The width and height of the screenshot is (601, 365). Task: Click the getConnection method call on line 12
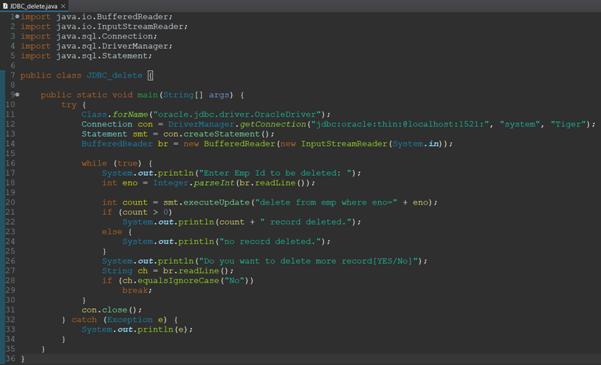click(x=273, y=124)
